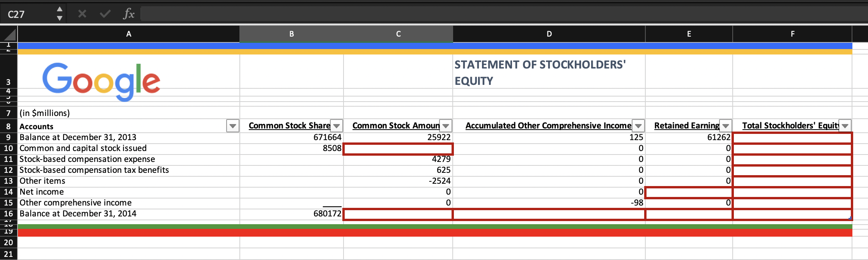This screenshot has height=260, width=868.
Task: Click the cell containing 8508
Action: (292, 148)
